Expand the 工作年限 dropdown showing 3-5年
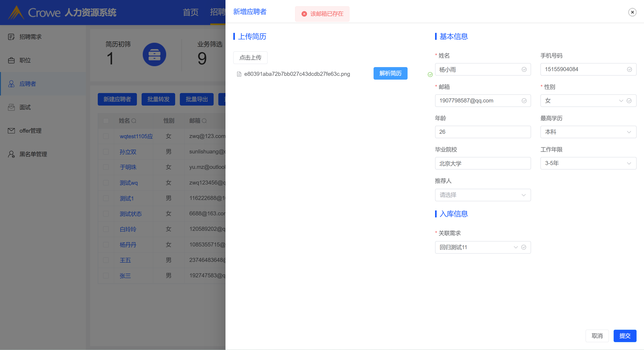Viewport: 644px width, 350px height. tap(588, 163)
